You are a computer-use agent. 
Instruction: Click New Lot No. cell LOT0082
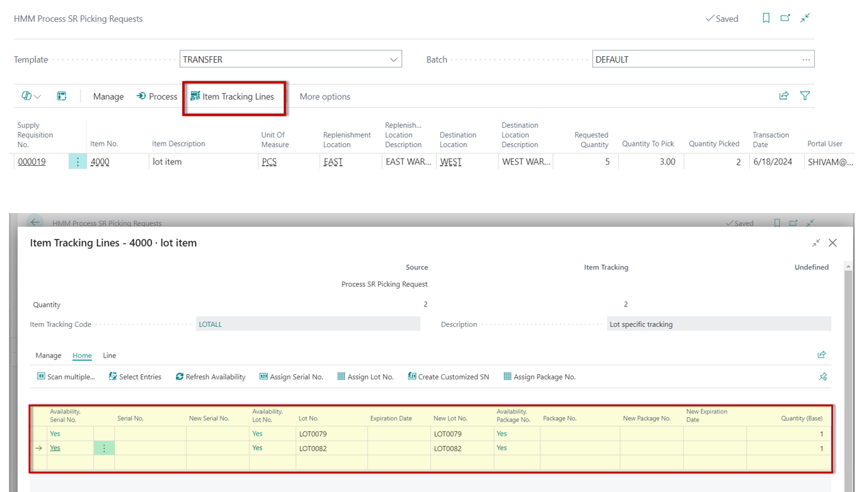click(462, 448)
